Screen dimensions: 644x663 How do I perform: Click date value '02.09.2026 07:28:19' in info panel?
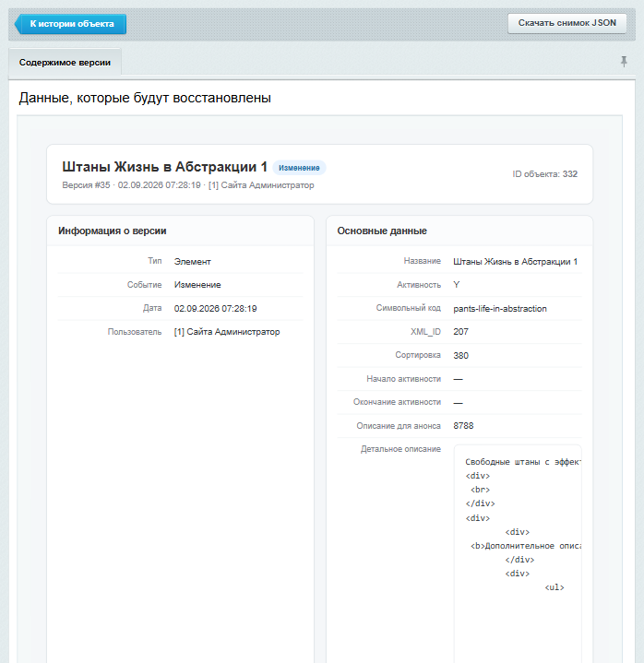coord(215,309)
